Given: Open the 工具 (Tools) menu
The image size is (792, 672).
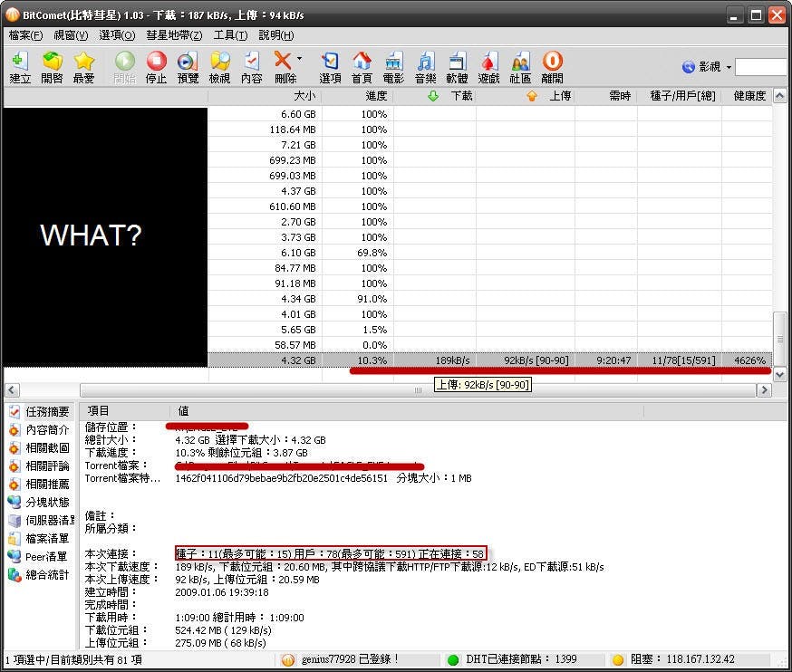Looking at the screenshot, I should 230,35.
